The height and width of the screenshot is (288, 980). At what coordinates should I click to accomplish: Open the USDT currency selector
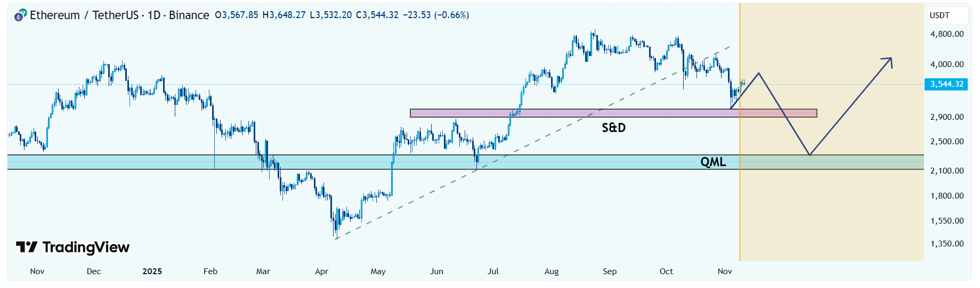tap(946, 15)
